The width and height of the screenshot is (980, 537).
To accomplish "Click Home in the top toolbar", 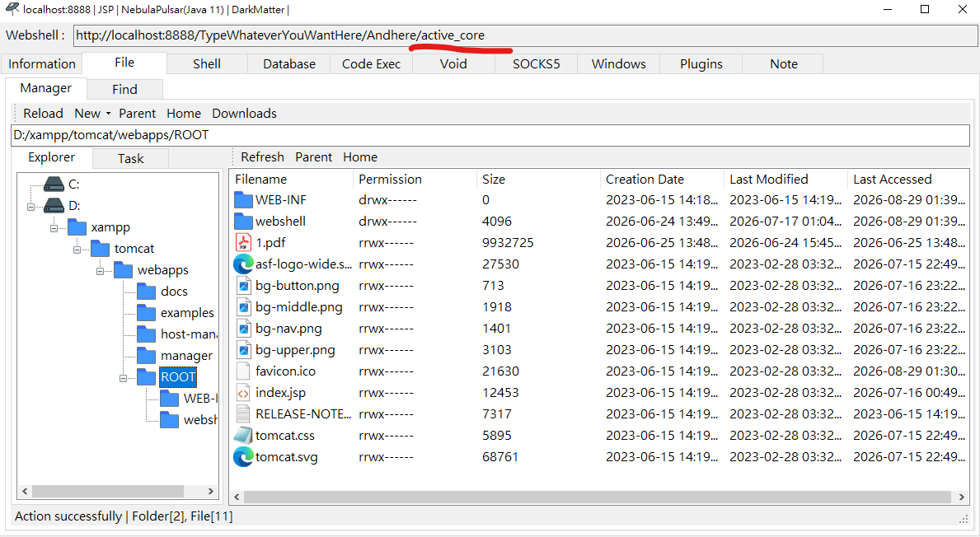I will click(x=184, y=113).
